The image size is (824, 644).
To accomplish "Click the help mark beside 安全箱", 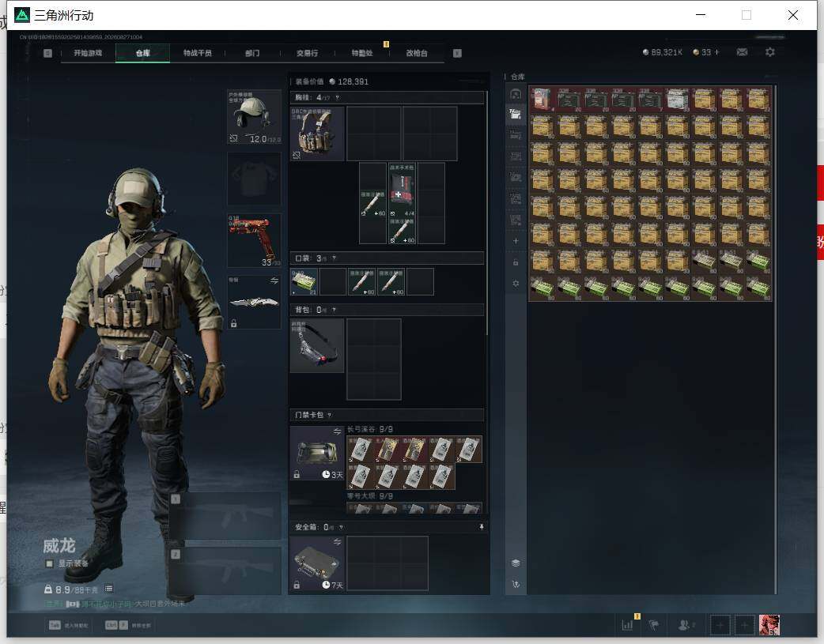I will pos(341,527).
